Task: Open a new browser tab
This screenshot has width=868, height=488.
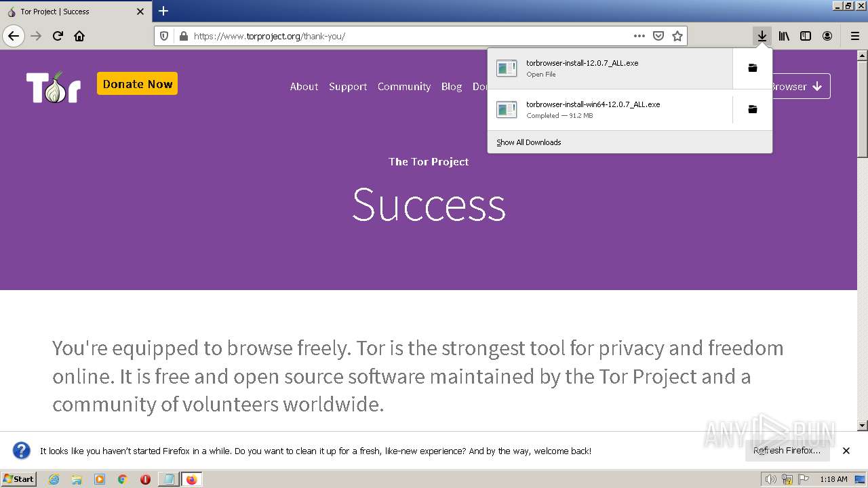Action: 163,11
